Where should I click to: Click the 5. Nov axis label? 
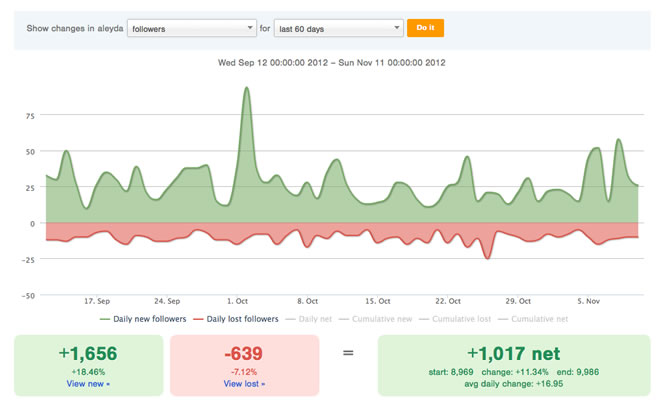click(x=589, y=302)
